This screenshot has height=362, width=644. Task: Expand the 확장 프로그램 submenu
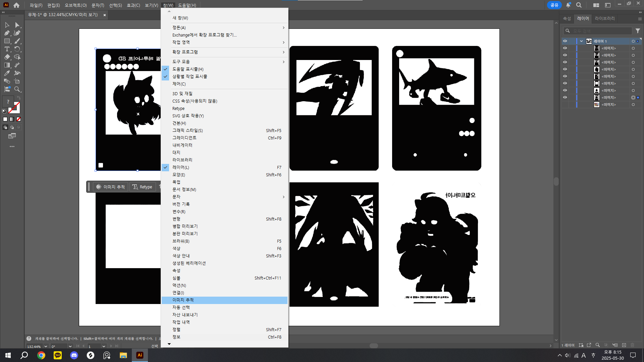point(224,52)
